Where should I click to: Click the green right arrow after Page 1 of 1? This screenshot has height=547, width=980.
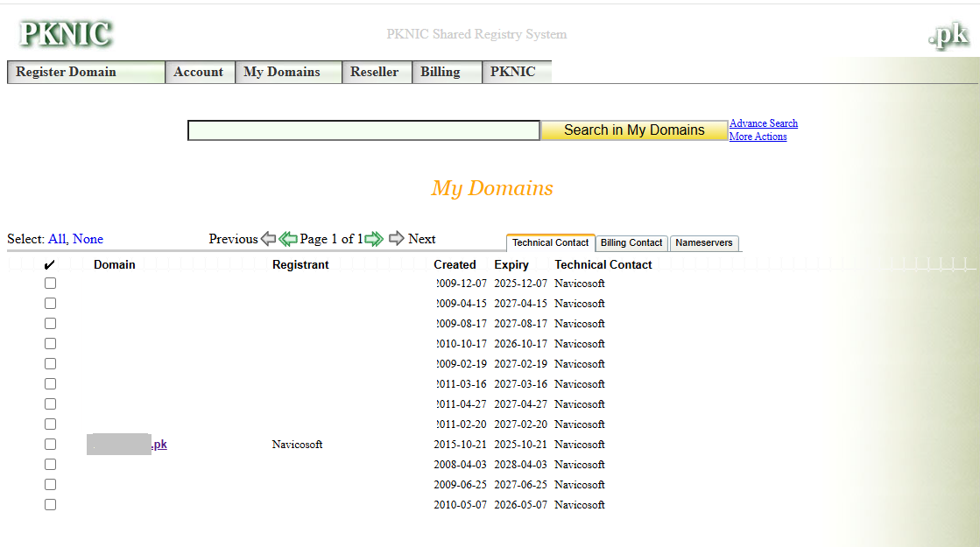click(374, 239)
